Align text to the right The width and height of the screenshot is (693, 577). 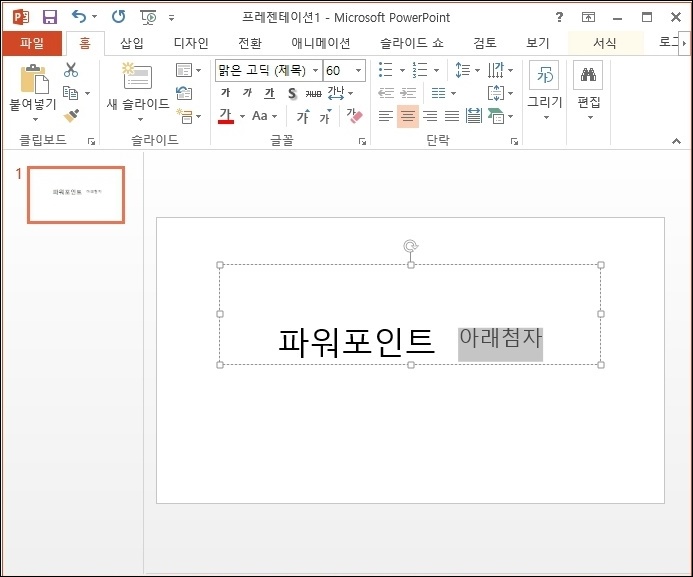coord(430,116)
